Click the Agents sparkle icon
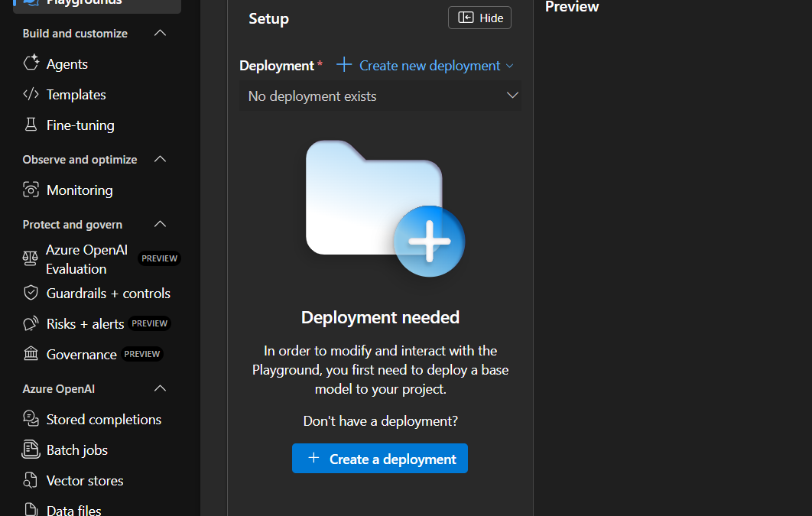This screenshot has width=812, height=516. [31, 63]
